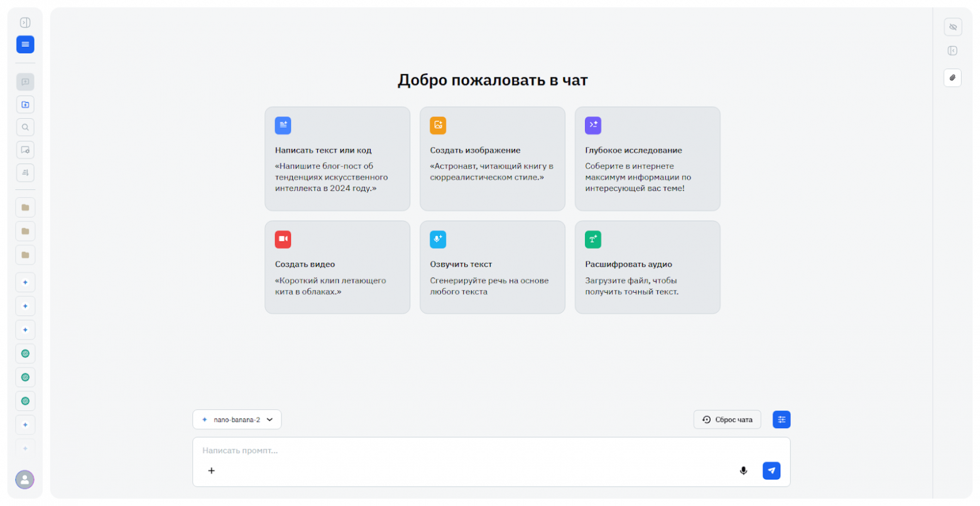Select the chat bubble icon in the sidebar

[25, 81]
